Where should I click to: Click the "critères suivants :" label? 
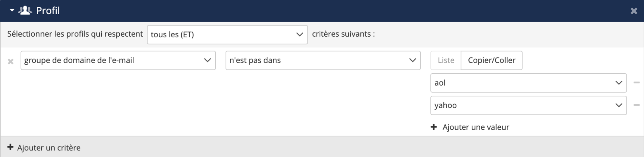coord(343,34)
